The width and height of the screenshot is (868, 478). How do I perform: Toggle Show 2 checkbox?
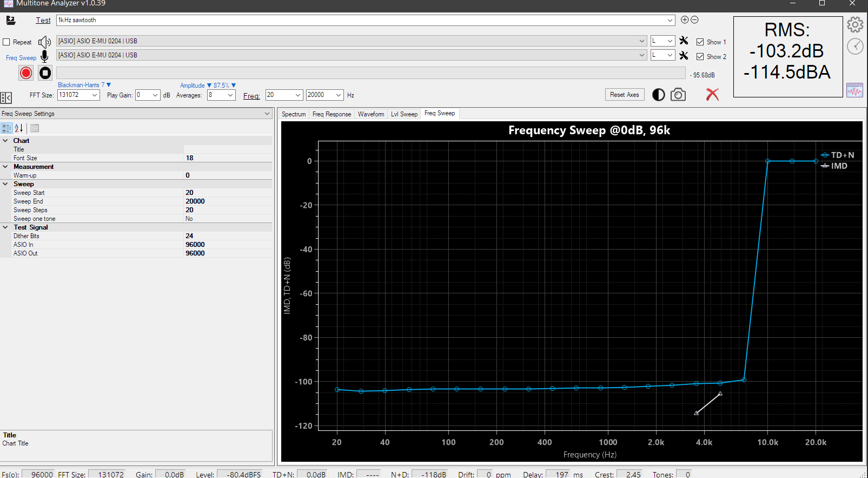[x=700, y=56]
